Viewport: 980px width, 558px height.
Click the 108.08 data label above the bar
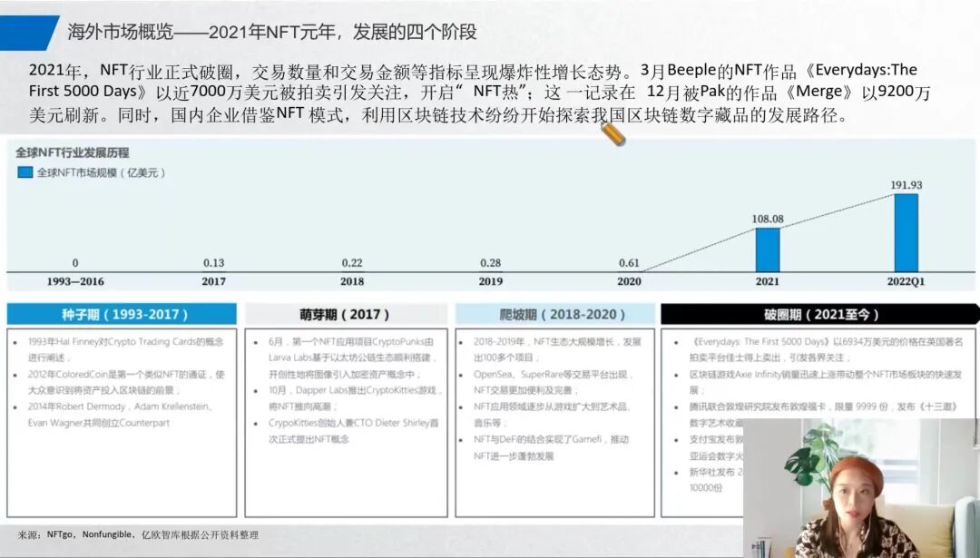(769, 218)
